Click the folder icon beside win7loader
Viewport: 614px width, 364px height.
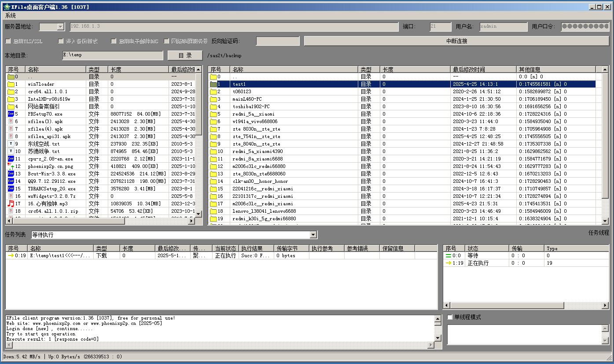(11, 84)
